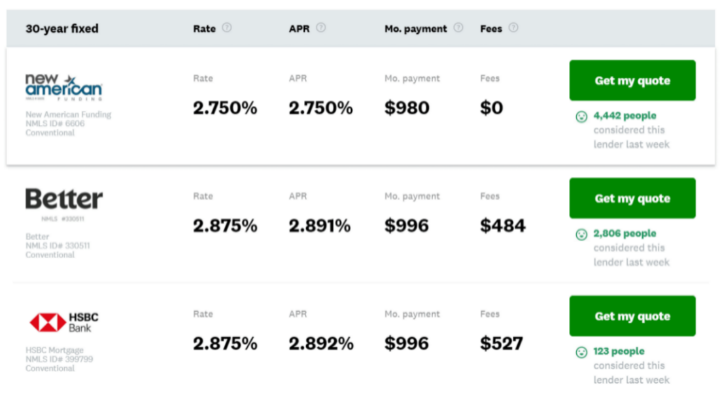
Task: Click smiley icon next to 123 people
Action: pos(581,353)
